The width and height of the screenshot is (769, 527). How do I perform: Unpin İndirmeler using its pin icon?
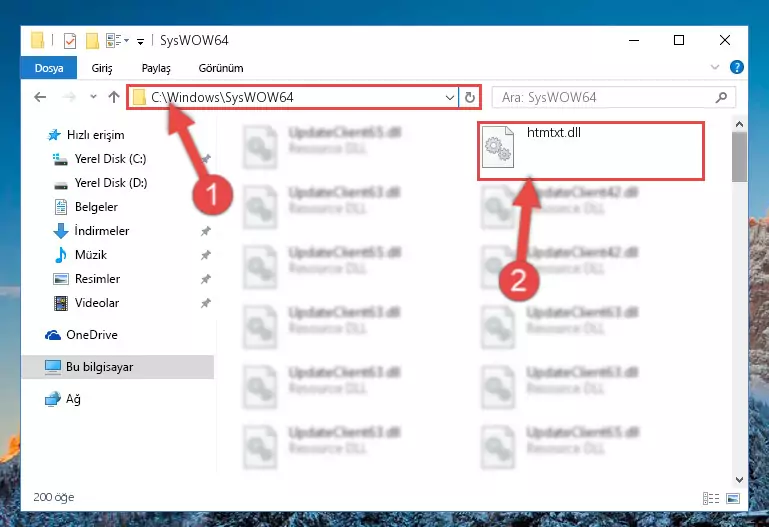206,231
